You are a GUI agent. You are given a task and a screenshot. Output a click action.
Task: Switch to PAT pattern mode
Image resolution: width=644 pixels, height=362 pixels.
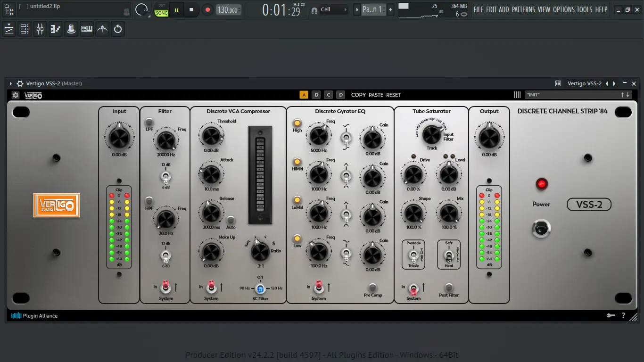pos(162,6)
